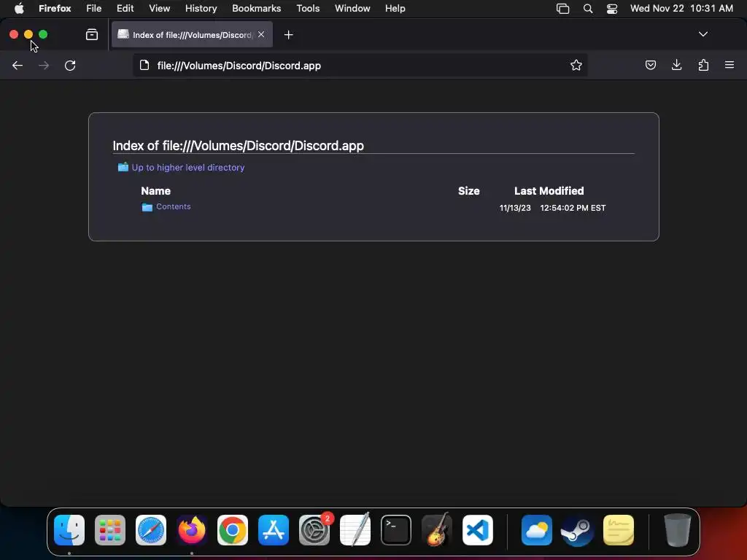Viewport: 747px width, 560px height.
Task: Sort listing by Size column
Action: pyautogui.click(x=469, y=191)
